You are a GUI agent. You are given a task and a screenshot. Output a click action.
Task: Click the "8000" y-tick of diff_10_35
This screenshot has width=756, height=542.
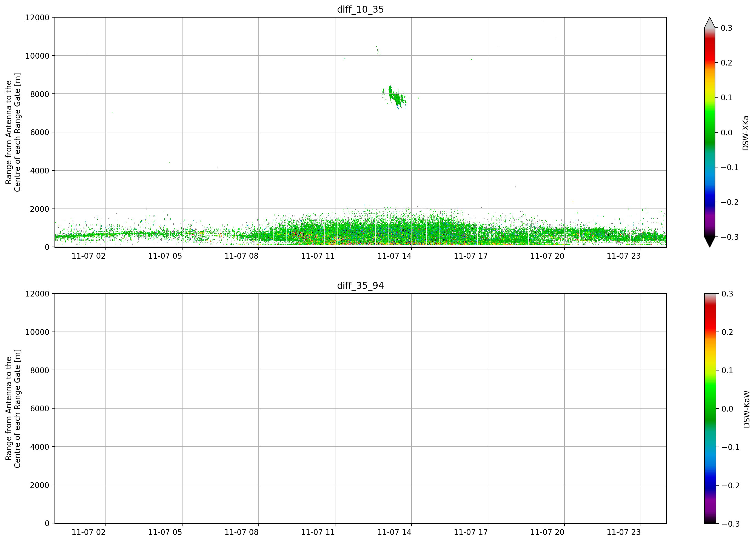tap(40, 94)
